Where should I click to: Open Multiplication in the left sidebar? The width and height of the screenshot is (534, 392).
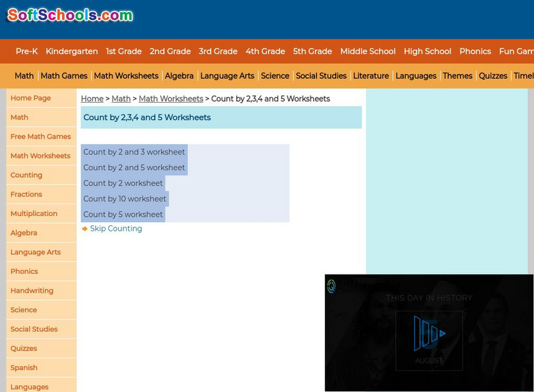[41, 214]
